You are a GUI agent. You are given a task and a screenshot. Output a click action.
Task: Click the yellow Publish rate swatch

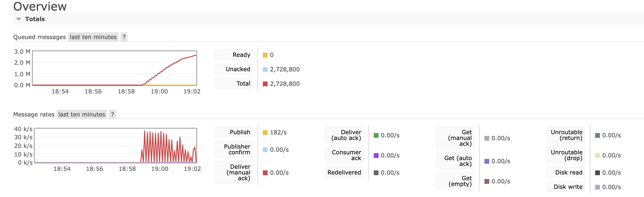[x=265, y=132]
